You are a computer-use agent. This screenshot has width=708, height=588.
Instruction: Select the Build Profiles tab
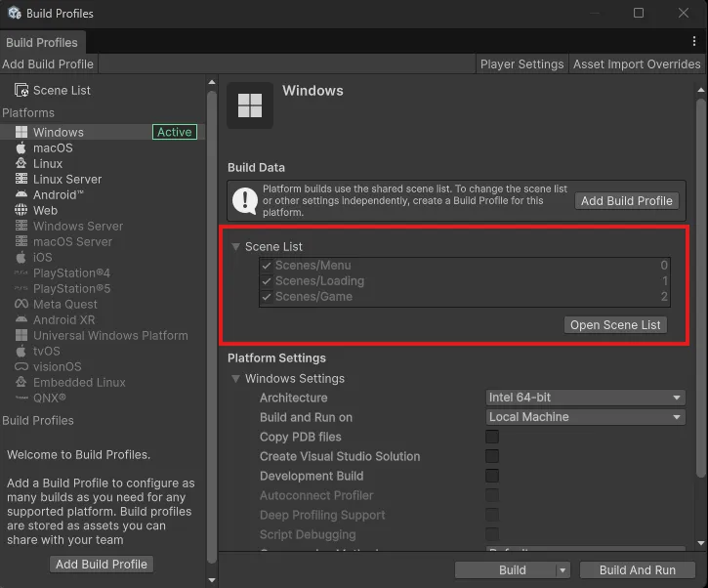tap(42, 42)
